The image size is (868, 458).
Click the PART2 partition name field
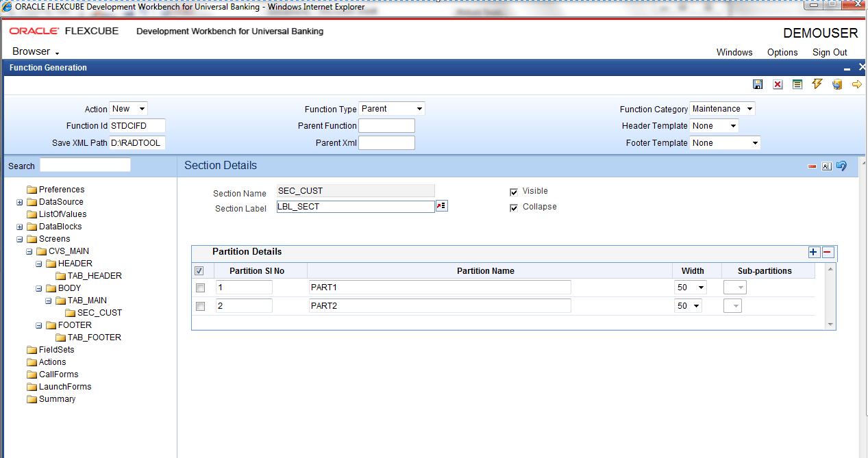click(x=440, y=306)
